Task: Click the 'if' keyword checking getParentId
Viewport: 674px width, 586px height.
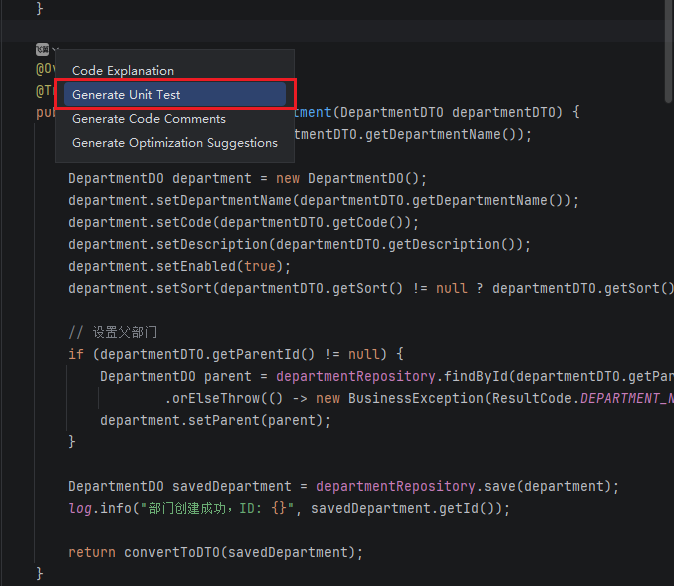Action: tap(76, 355)
